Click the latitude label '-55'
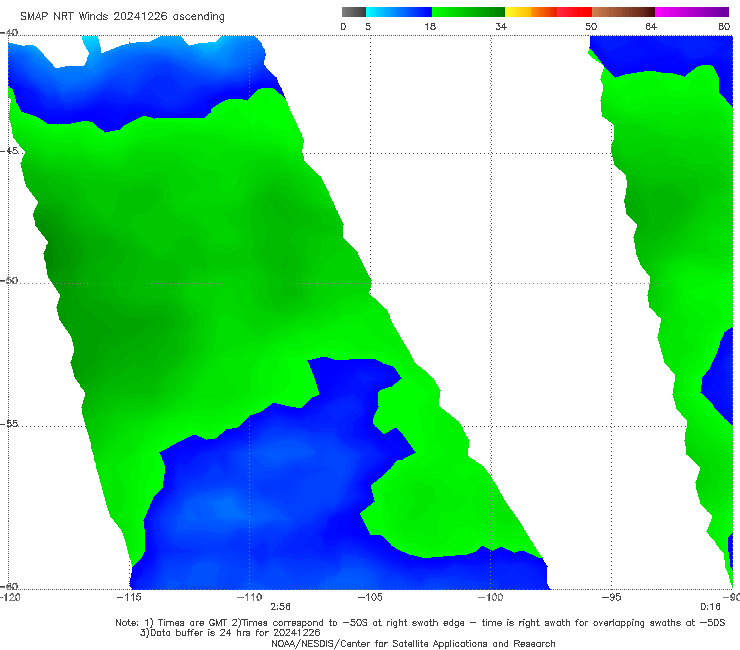The width and height of the screenshot is (740, 650). pos(9,423)
